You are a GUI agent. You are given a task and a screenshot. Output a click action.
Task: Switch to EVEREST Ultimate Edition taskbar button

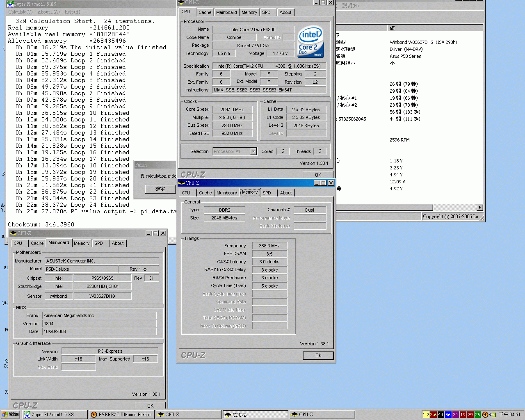(x=121, y=415)
